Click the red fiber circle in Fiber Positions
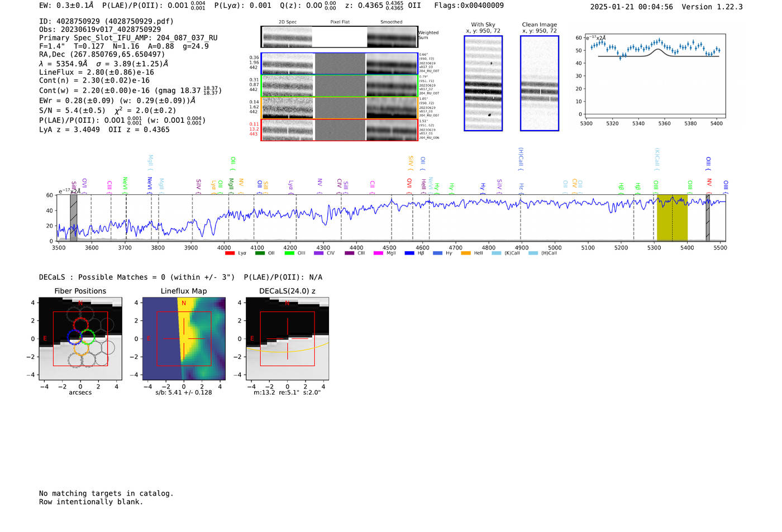The height and width of the screenshot is (532, 782). [x=81, y=324]
